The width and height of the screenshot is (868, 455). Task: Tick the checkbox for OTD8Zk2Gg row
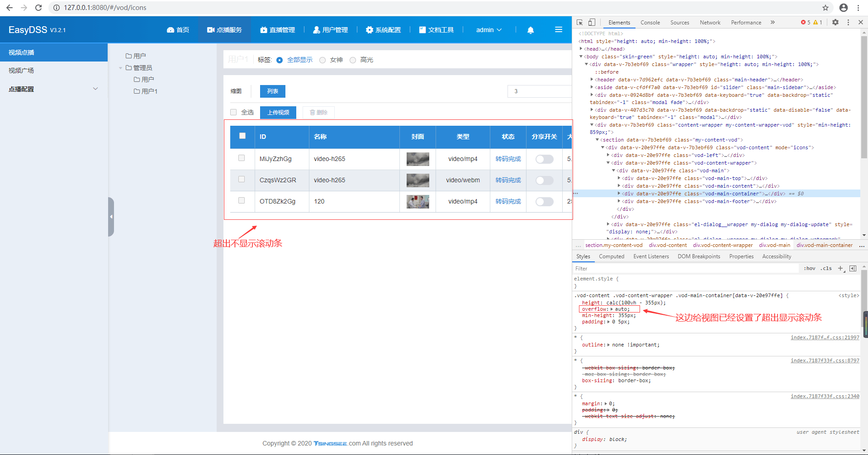242,201
